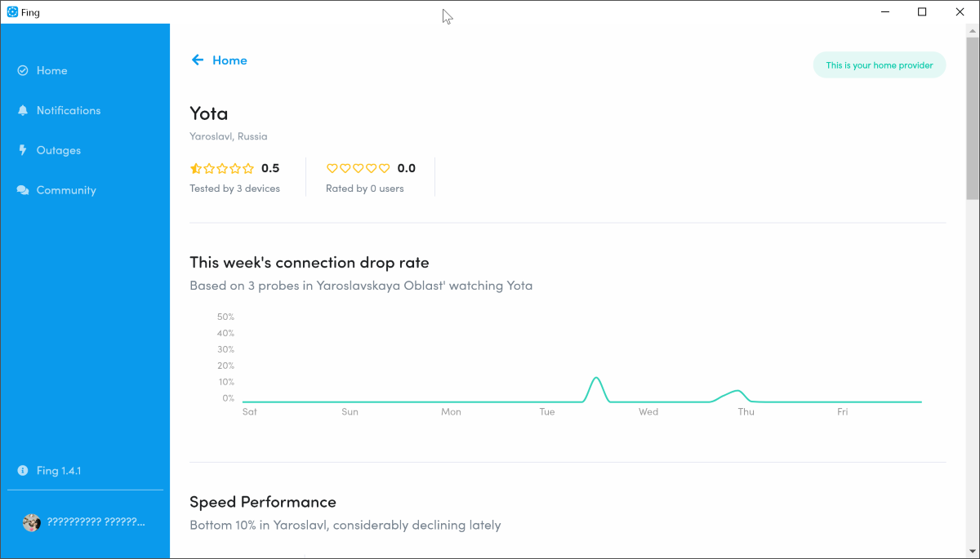Viewport: 980px width, 559px height.
Task: Click 'This week's connection drop rate' heading
Action: tap(310, 263)
